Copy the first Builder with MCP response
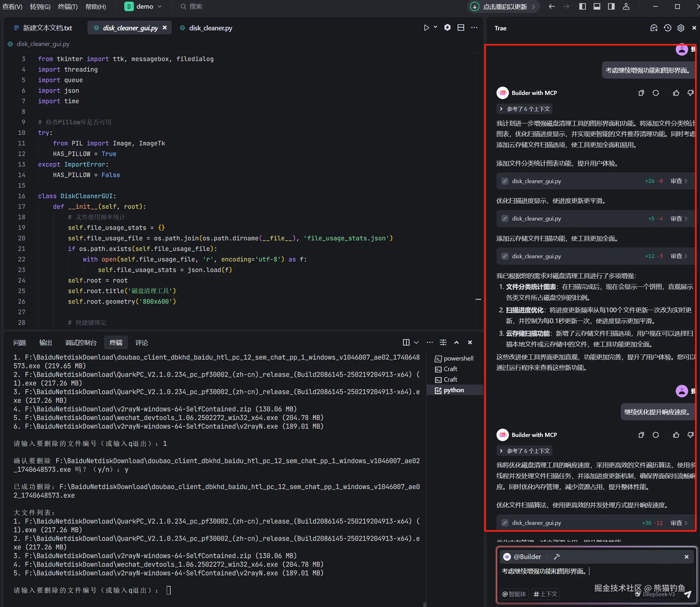 tap(641, 93)
